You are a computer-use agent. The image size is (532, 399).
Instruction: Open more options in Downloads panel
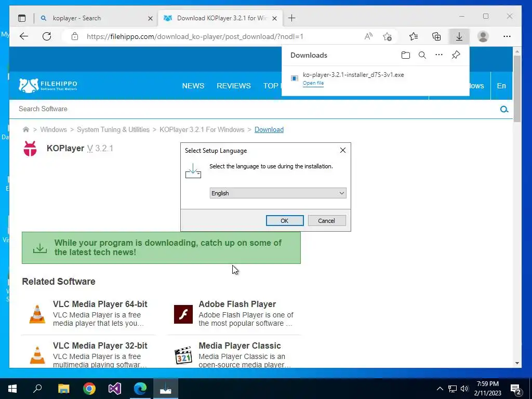pos(438,55)
